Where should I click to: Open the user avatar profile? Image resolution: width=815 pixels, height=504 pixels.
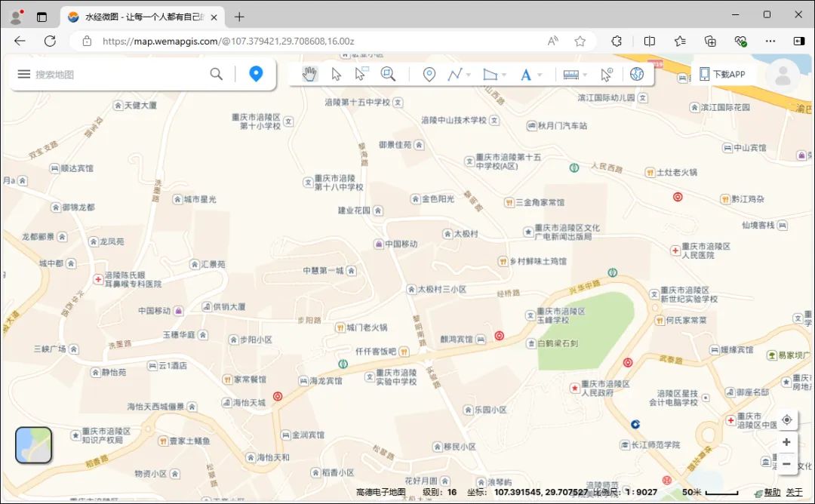(783, 76)
